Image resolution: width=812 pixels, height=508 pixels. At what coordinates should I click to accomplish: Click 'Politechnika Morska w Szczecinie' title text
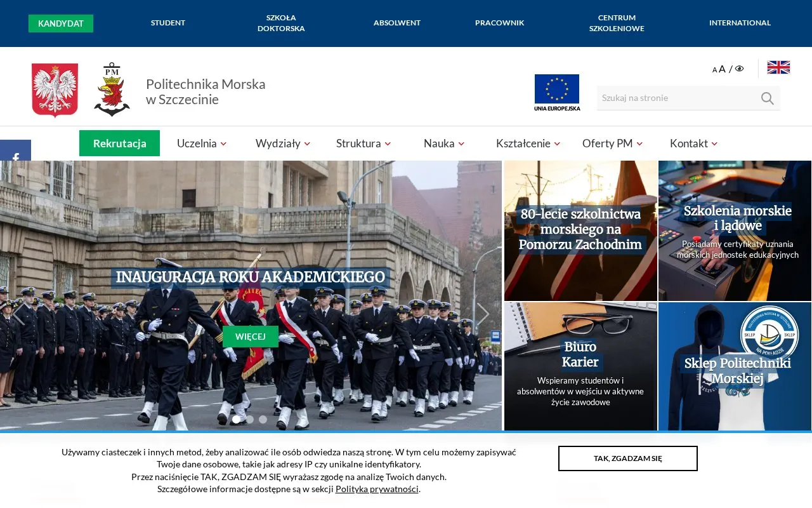coord(206,92)
